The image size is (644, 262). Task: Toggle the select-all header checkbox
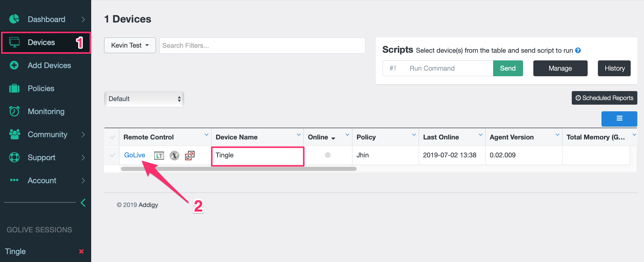[x=112, y=137]
